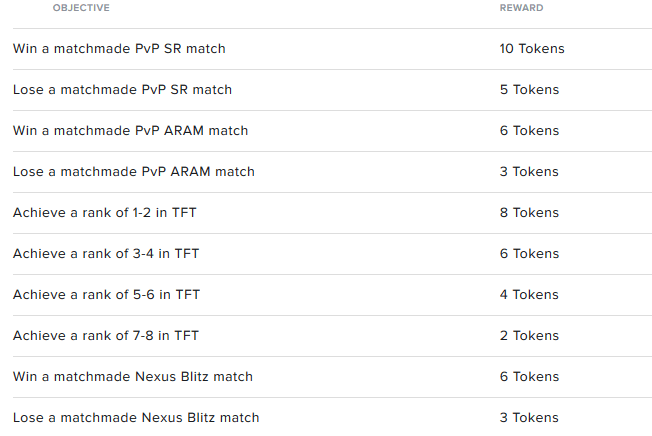
Task: Select "Achieve a rank of 5-6 in TFT"
Action: (x=106, y=295)
